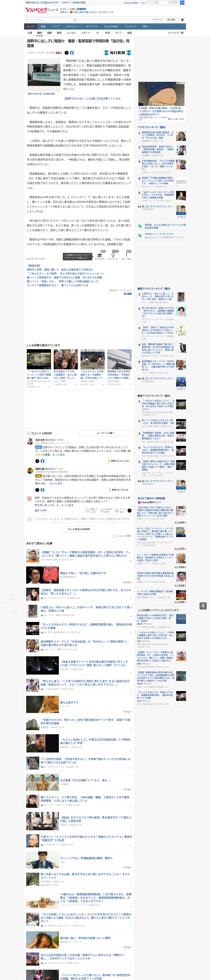Click the Yahoo! JAPAN News logo
Screen dimensions: 210x980
[42, 10]
